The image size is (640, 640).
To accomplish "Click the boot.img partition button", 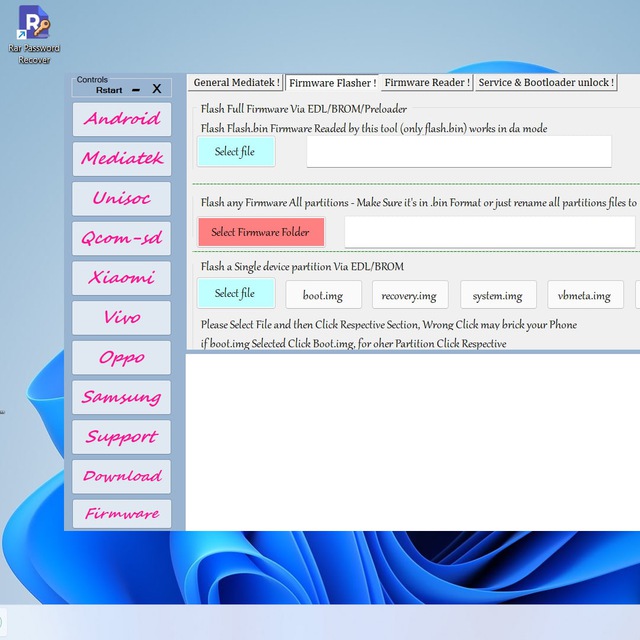I will point(323,295).
